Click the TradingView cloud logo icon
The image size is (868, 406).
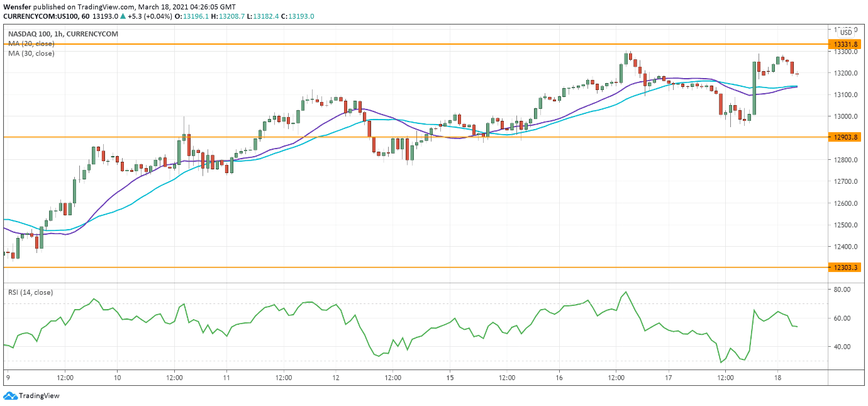(x=10, y=396)
